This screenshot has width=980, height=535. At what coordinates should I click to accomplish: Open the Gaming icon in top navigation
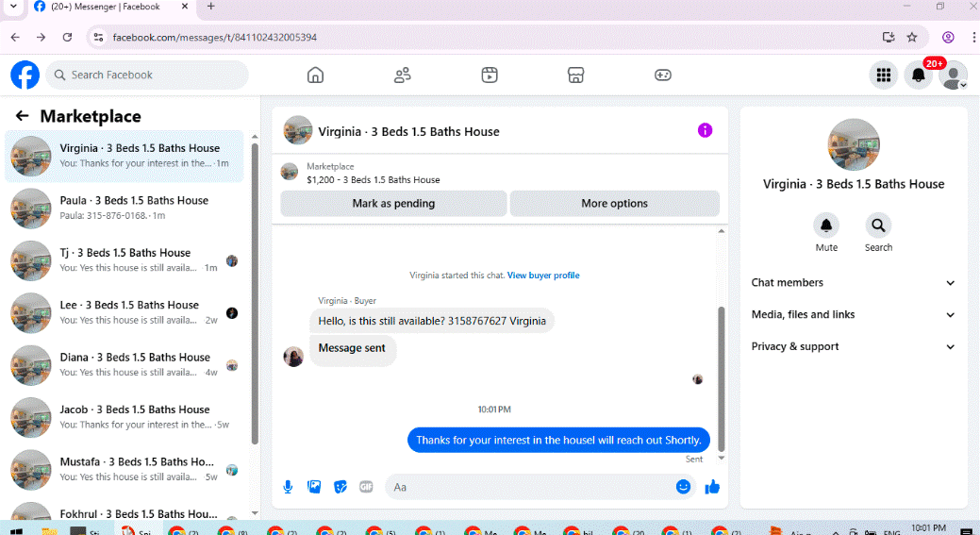click(x=662, y=75)
